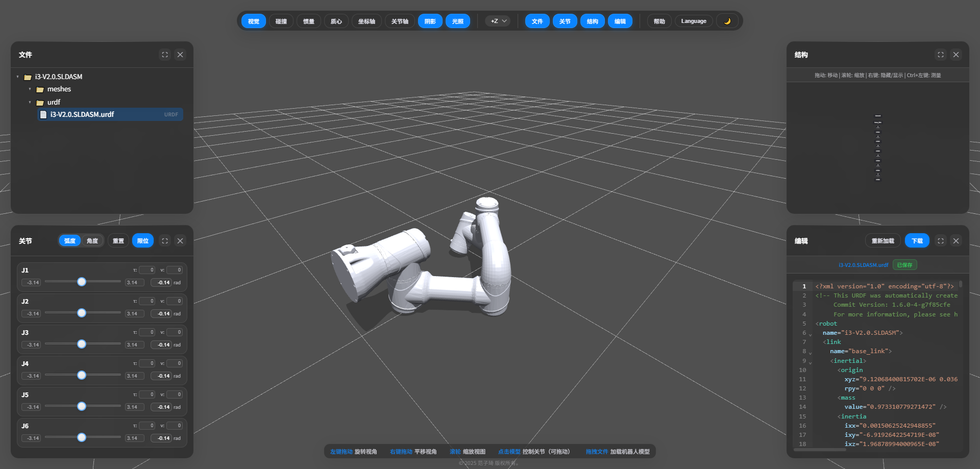
Task: Toggle 关节轴 joint axes display
Action: click(400, 21)
